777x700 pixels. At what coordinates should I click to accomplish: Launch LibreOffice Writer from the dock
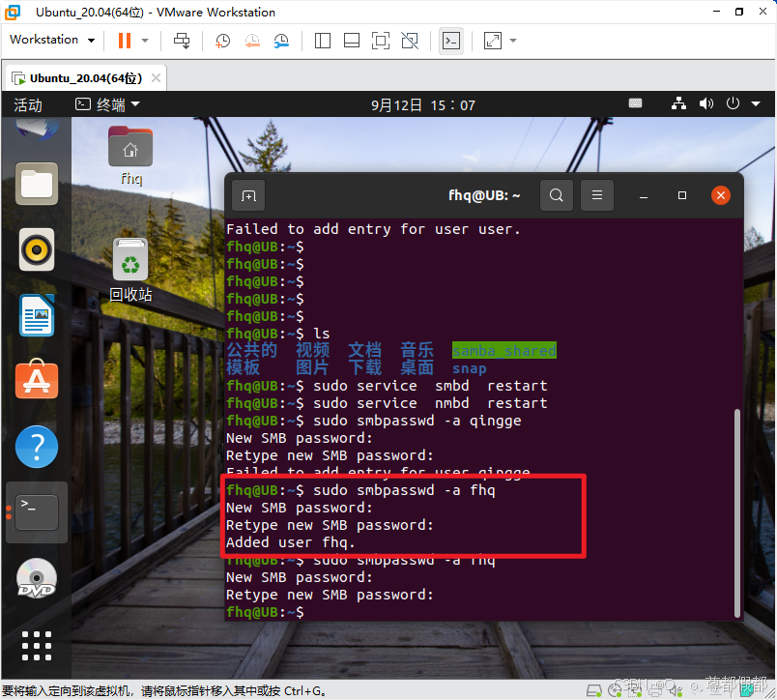coord(37,316)
